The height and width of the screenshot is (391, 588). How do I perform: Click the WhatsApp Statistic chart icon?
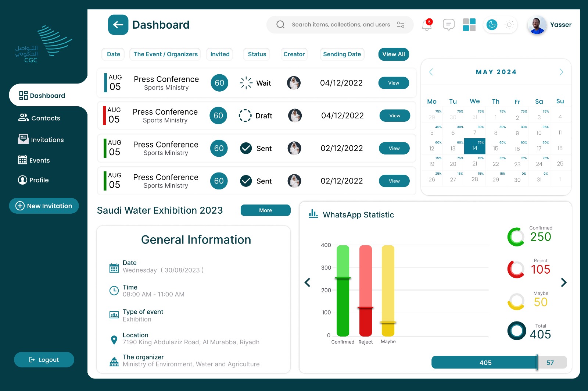coord(313,214)
